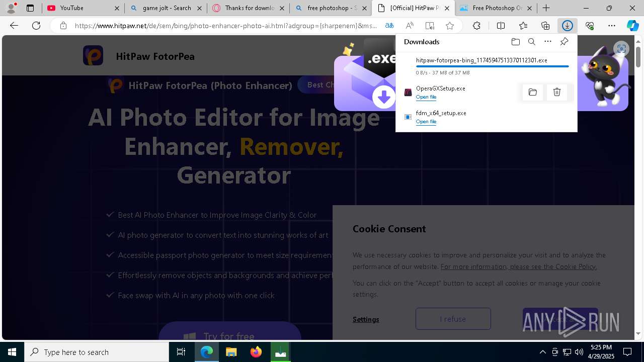Go back to the previous page
Screen dimensions: 644x362
coord(14,26)
